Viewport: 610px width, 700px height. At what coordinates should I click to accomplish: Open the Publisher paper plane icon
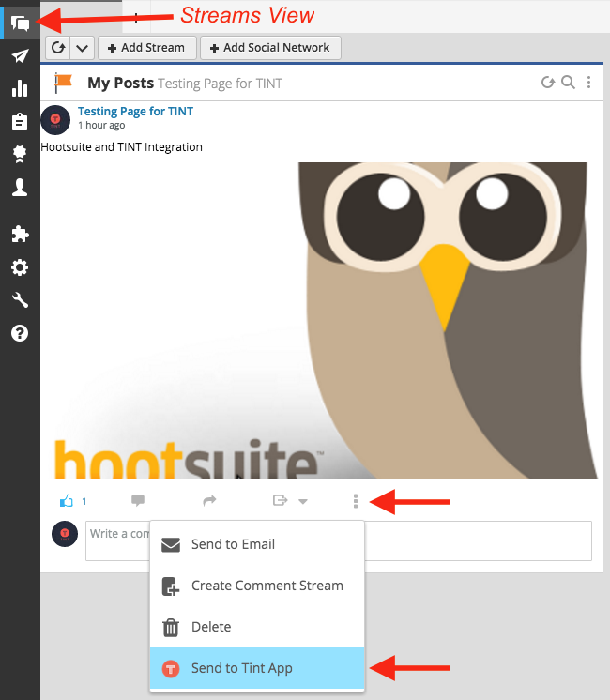point(20,55)
